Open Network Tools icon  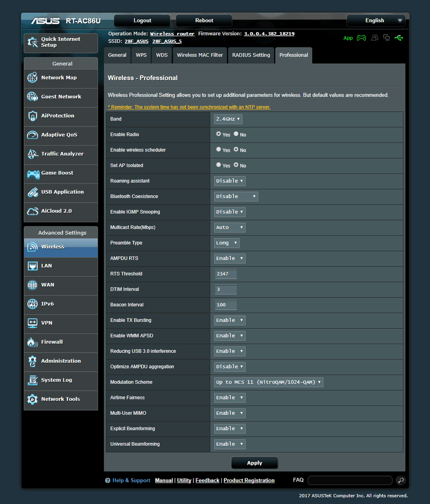click(x=33, y=399)
